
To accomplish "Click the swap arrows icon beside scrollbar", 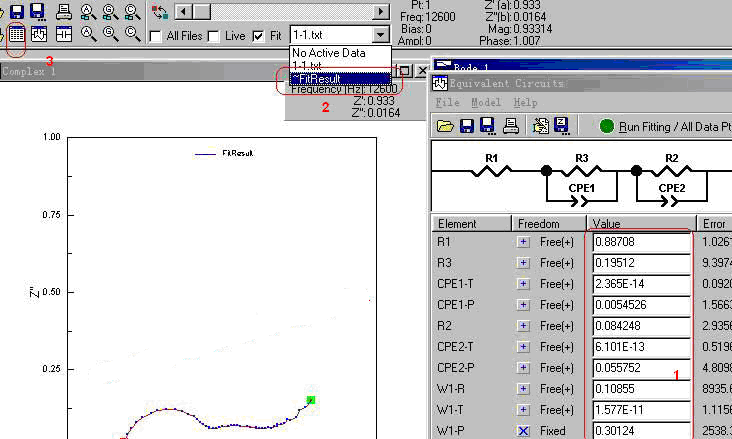I will [x=160, y=12].
